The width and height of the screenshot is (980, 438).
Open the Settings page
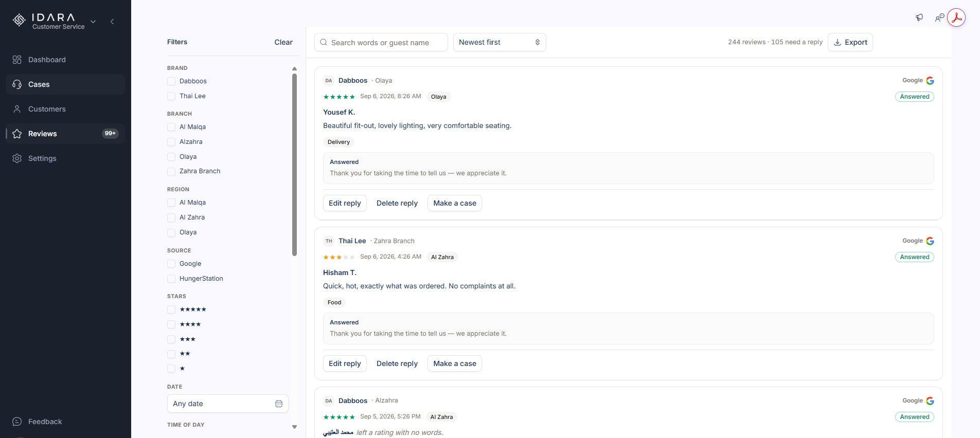click(65, 158)
